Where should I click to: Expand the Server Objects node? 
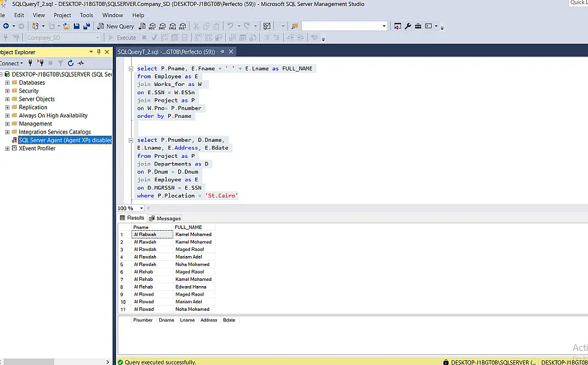pos(7,99)
